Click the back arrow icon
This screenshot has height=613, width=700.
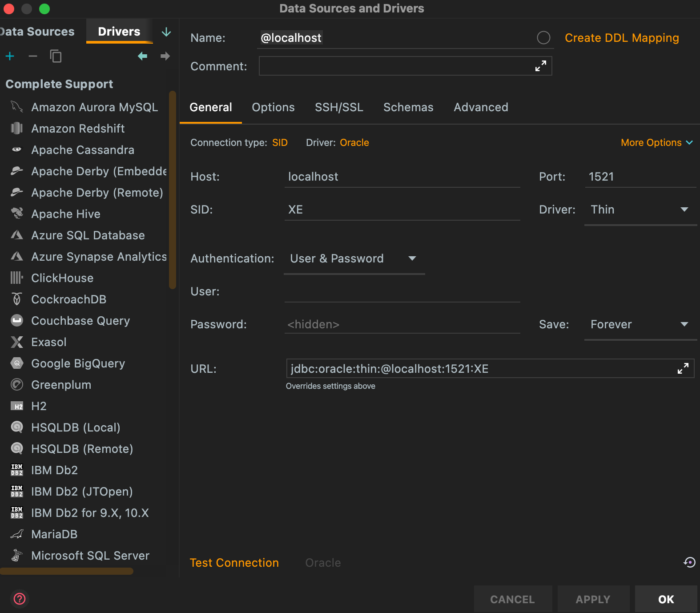coord(142,56)
